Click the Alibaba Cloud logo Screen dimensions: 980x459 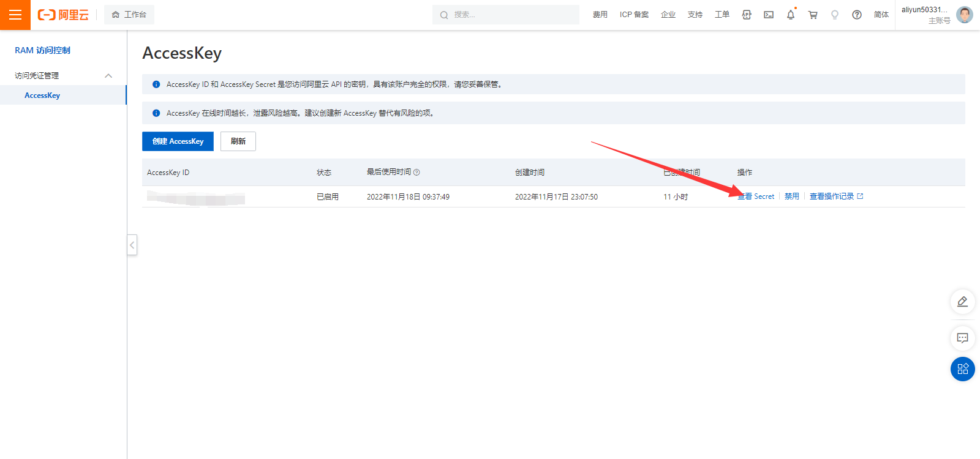coord(63,15)
